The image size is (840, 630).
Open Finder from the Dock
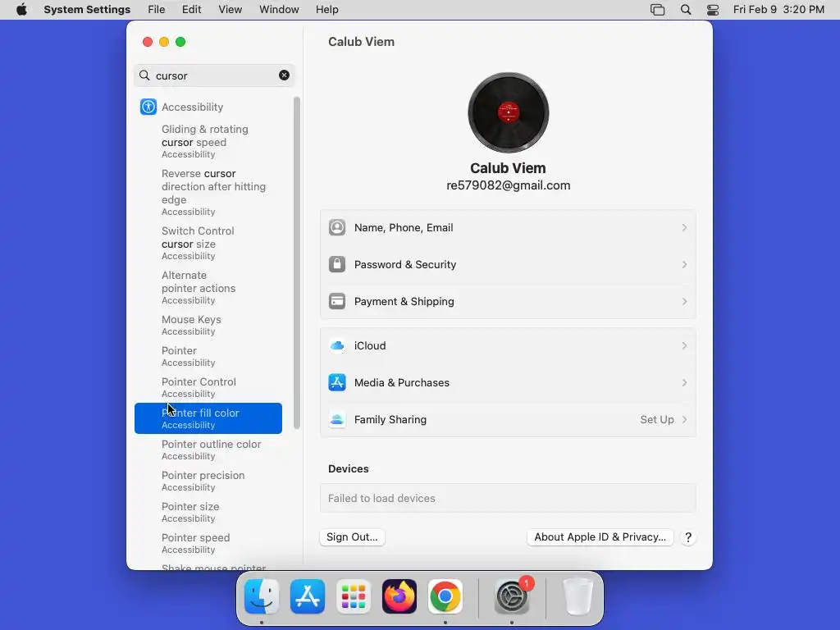[x=262, y=596]
